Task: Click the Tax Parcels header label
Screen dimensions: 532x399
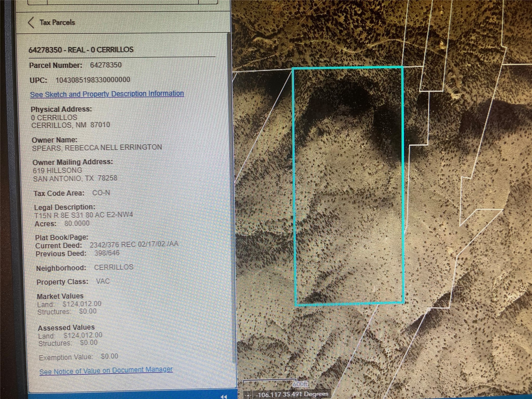Action: [x=57, y=22]
